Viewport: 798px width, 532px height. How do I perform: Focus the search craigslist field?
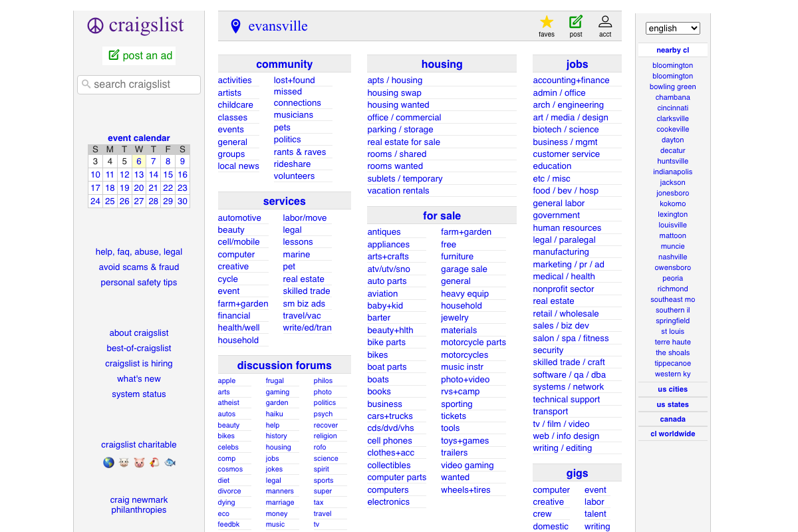(x=139, y=84)
